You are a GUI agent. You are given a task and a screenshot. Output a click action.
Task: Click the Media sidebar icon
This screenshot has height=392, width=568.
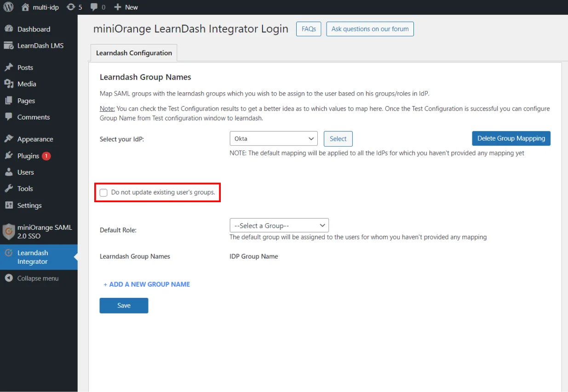(x=9, y=84)
